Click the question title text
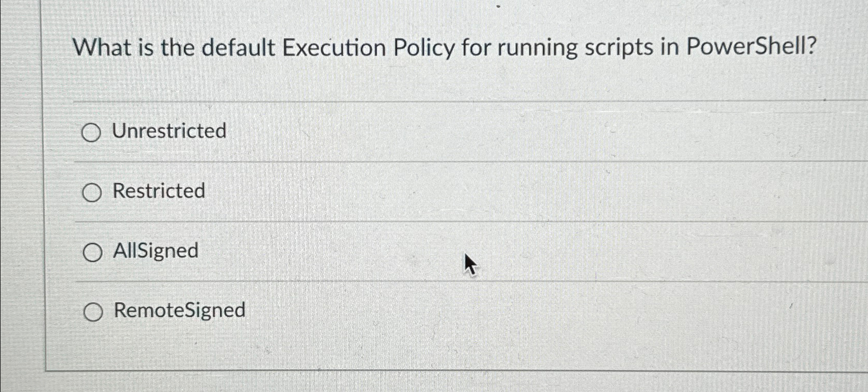The width and height of the screenshot is (868, 392). 444,47
